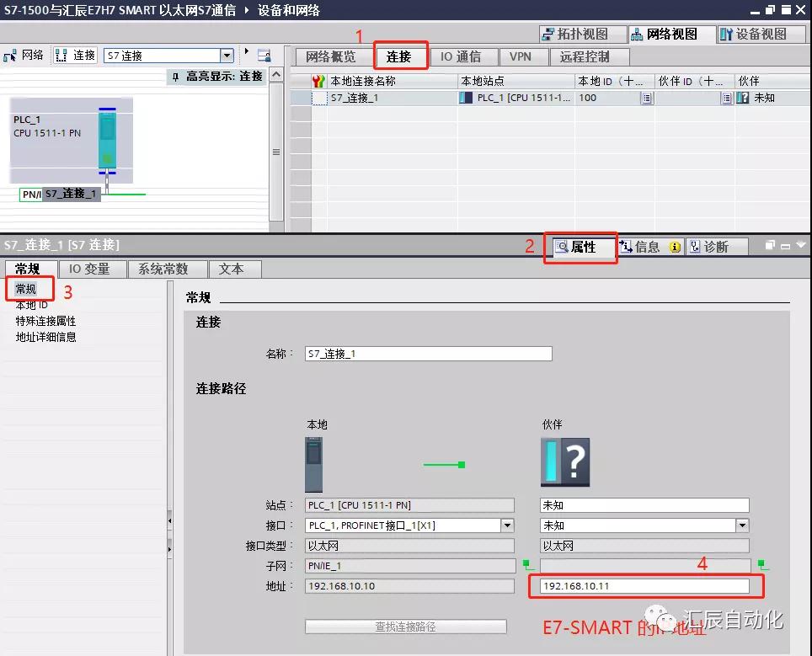Click the partner address field 192.168.10.11

pyautogui.click(x=644, y=586)
